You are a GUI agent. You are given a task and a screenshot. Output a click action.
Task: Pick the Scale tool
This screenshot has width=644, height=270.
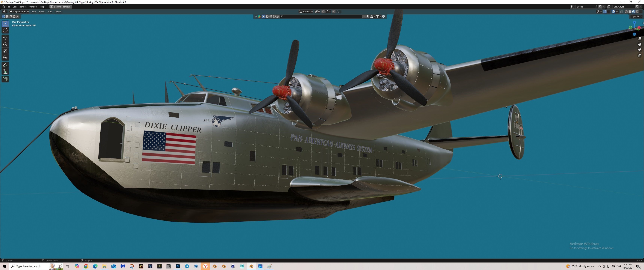tap(5, 51)
